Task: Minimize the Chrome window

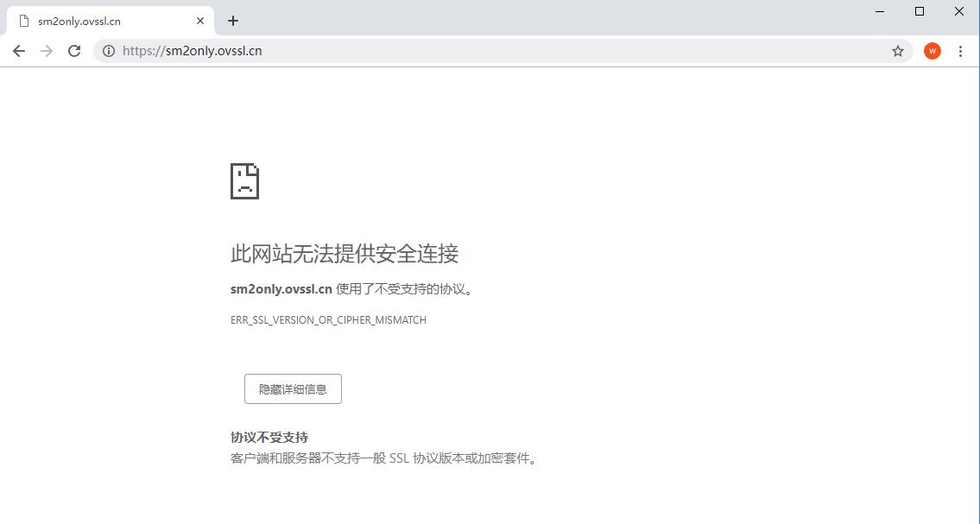Action: (880, 11)
